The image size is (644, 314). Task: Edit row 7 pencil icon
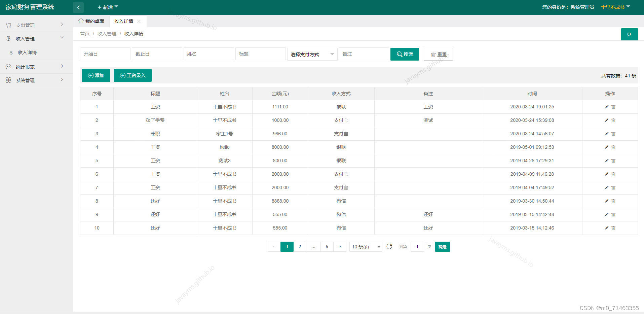(606, 187)
